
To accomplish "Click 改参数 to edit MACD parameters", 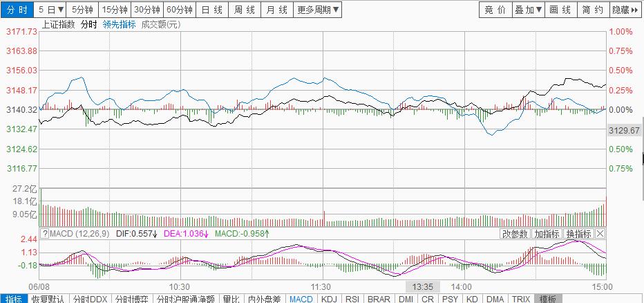I will click(515, 234).
